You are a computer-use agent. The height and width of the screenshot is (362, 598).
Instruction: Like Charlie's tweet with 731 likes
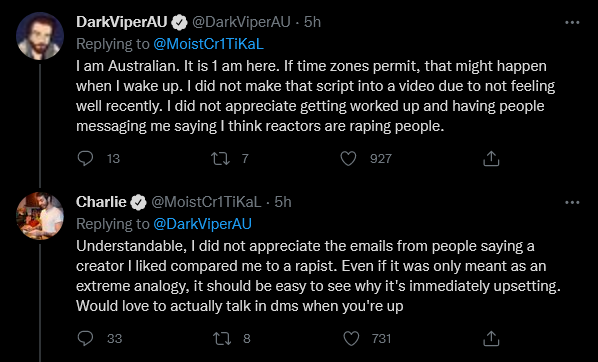click(x=351, y=338)
